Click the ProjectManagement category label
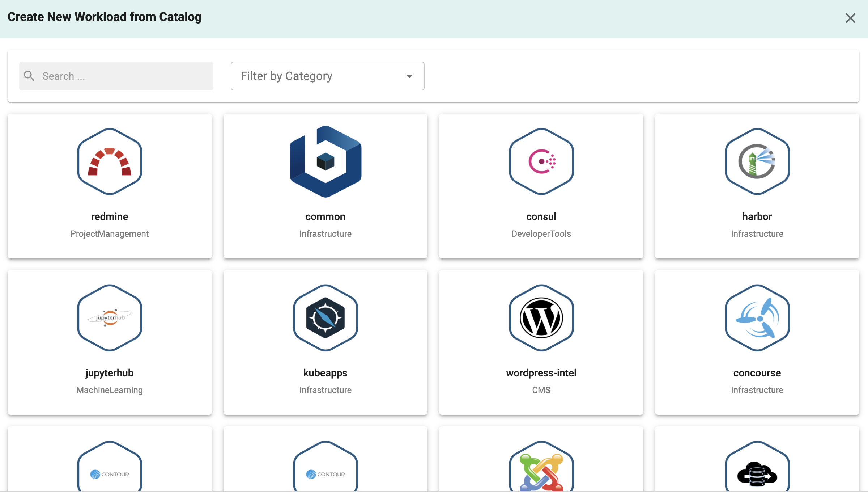 click(x=110, y=234)
